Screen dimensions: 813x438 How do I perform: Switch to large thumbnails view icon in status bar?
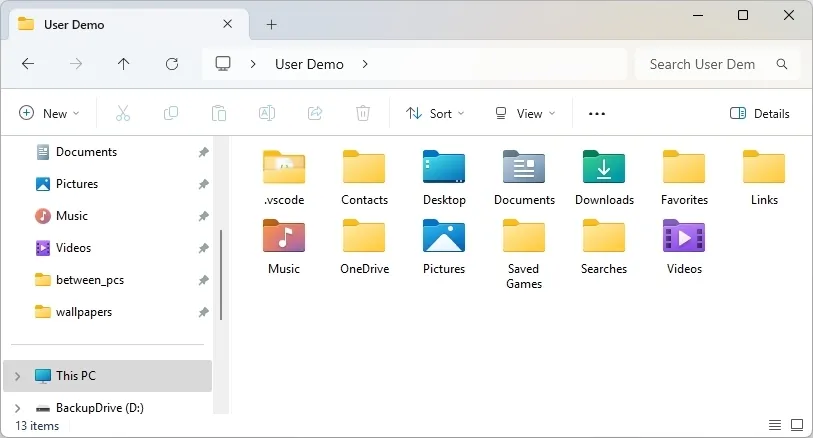797,426
